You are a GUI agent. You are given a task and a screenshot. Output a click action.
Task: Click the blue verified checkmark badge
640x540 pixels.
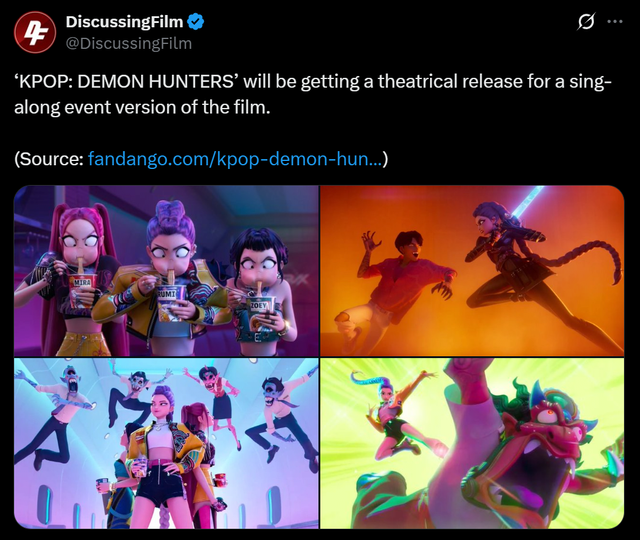point(196,22)
